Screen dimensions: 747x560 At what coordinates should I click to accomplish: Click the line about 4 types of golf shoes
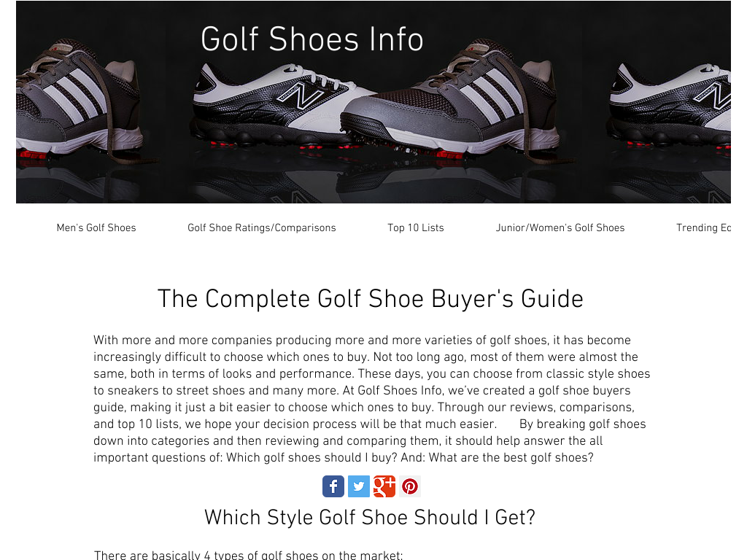248,555
